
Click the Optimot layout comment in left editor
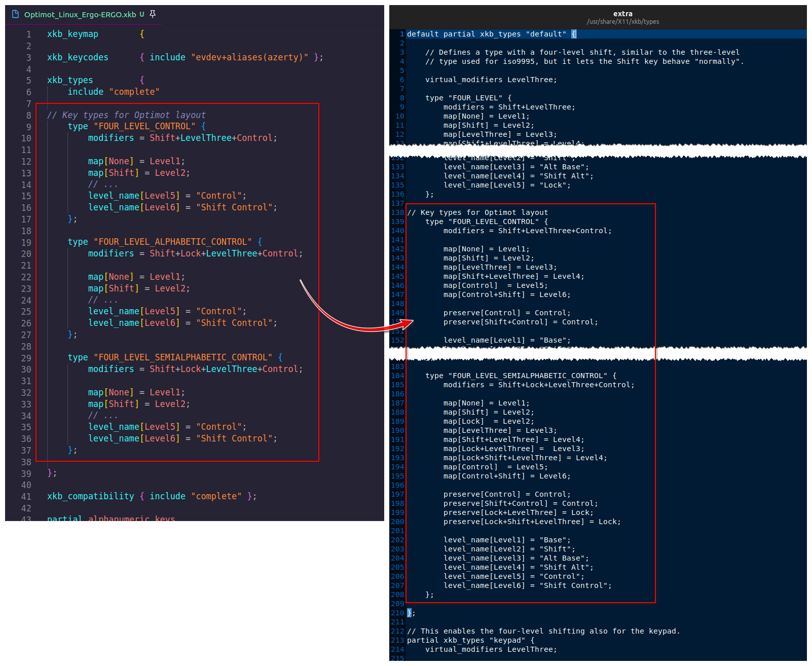click(x=126, y=115)
